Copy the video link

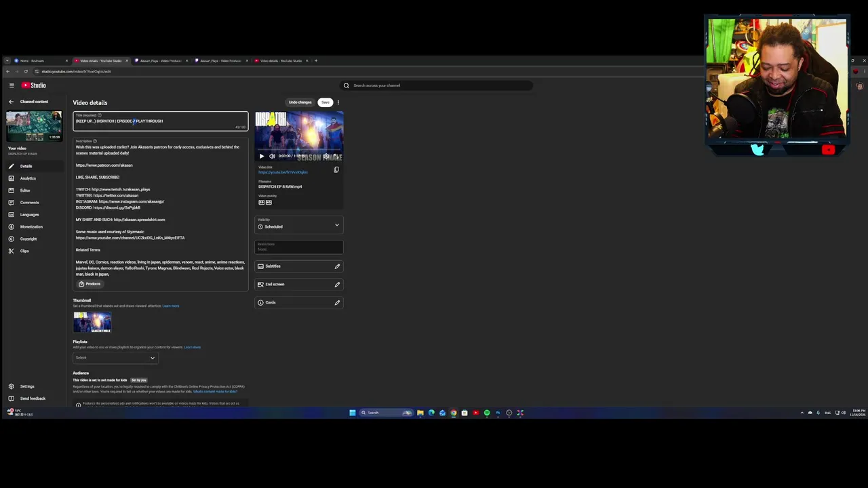click(336, 169)
